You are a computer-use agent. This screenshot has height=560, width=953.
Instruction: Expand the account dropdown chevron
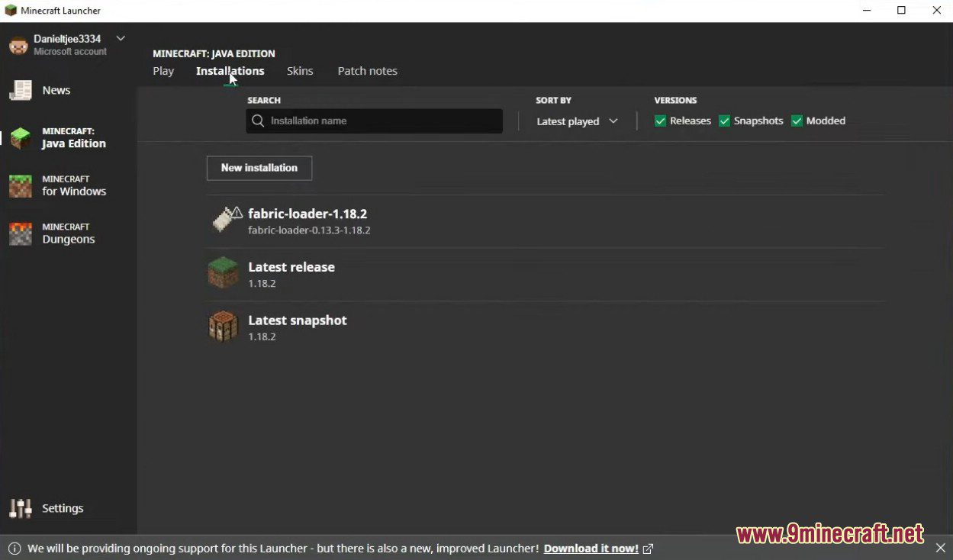[x=121, y=38]
